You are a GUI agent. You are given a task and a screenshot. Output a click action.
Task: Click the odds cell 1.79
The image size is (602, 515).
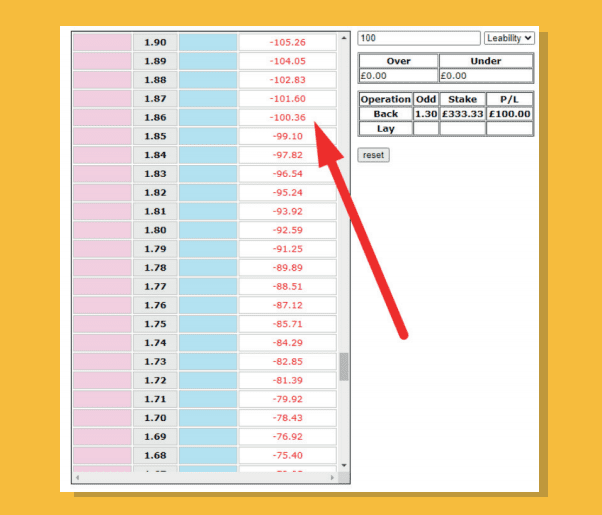coord(155,249)
